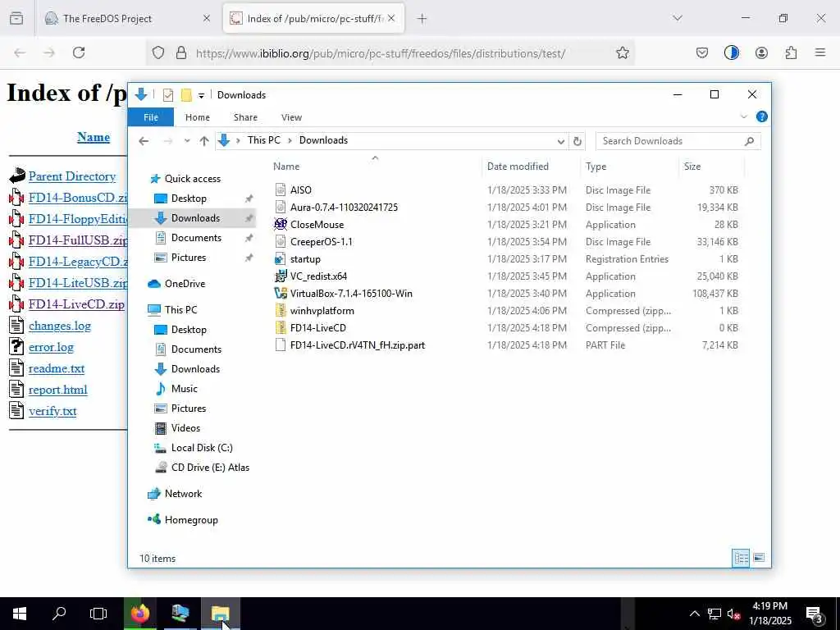Click the shield tracking protection icon
This screenshot has width=840, height=630.
coord(158,53)
